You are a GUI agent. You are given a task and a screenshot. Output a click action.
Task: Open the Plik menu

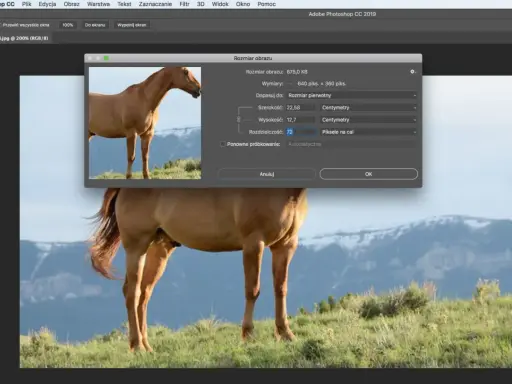tap(26, 4)
